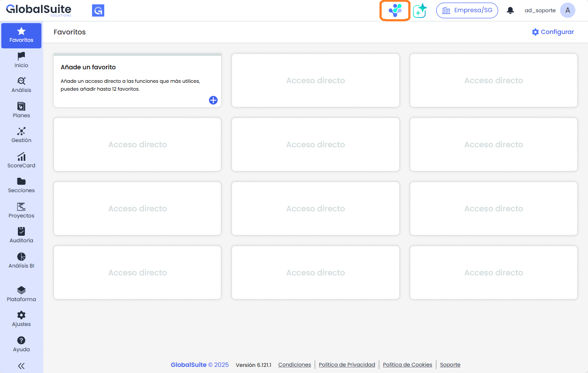Select the Favoritos star icon in sidebar
This screenshot has height=373, width=588.
pyautogui.click(x=21, y=35)
